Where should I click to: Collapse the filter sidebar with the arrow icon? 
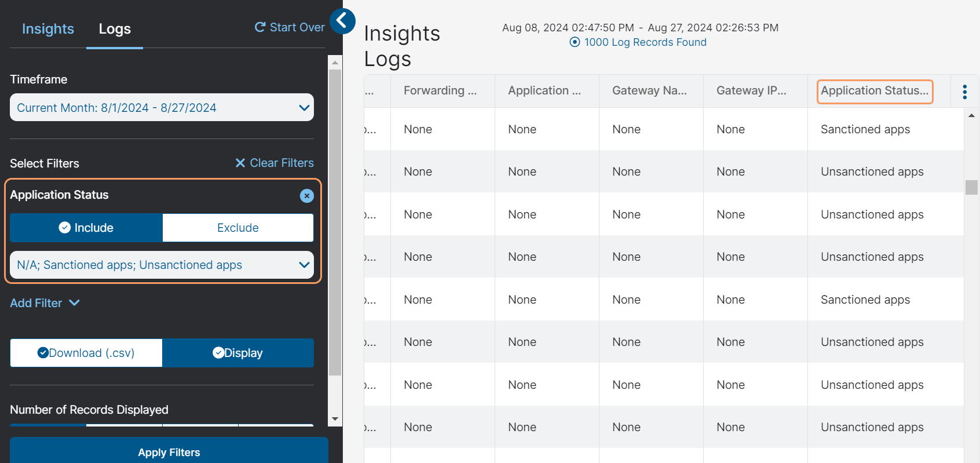342,21
